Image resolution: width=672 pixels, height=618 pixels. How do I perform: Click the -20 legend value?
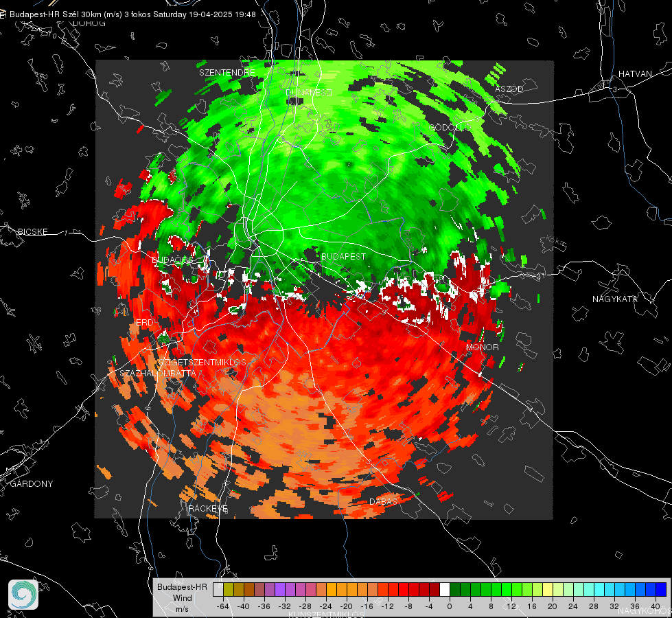(347, 606)
